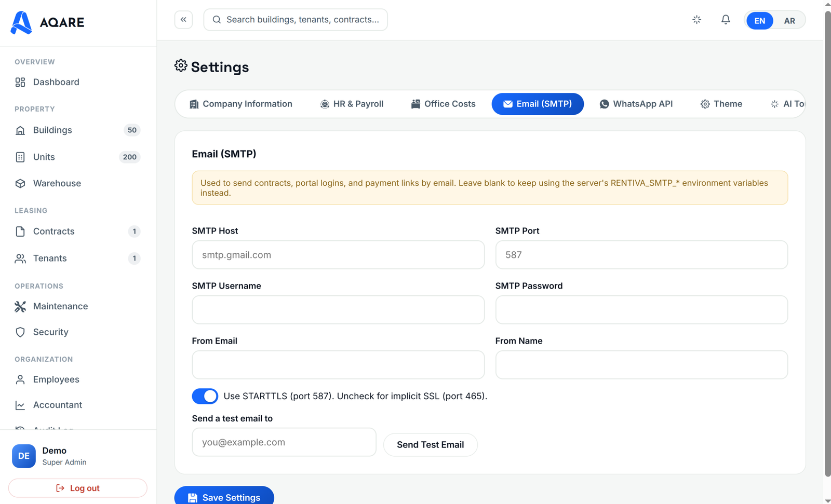
Task: Click the Buildings house icon
Action: (x=20, y=130)
